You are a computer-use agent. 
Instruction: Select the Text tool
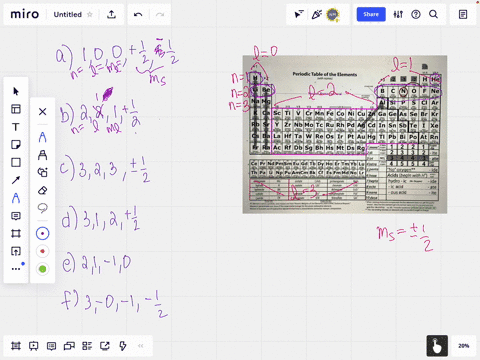tap(16, 127)
